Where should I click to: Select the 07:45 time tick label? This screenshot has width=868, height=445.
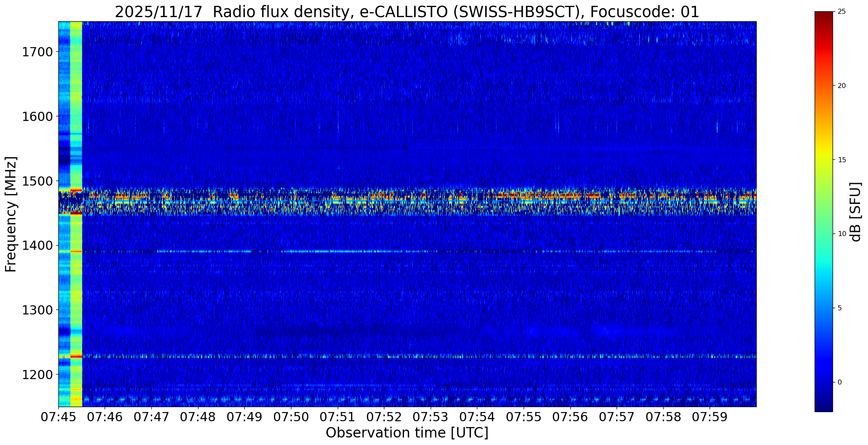coord(58,417)
